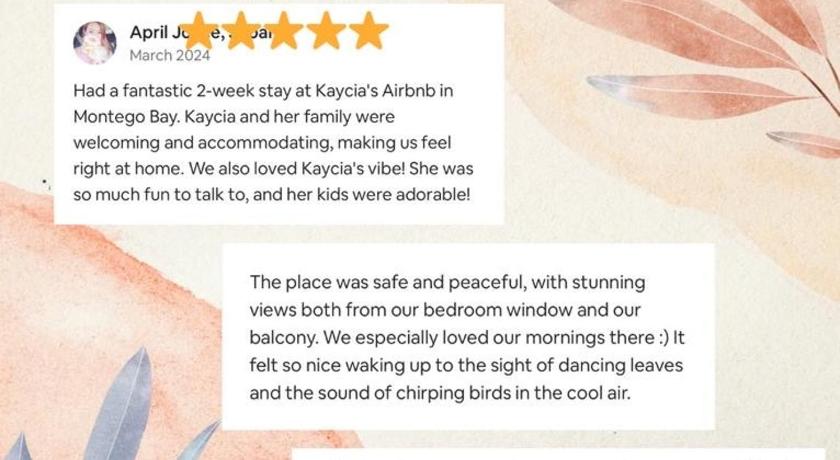Click the fifth gold rating star
Image resolution: width=840 pixels, height=460 pixels.
pos(369,31)
